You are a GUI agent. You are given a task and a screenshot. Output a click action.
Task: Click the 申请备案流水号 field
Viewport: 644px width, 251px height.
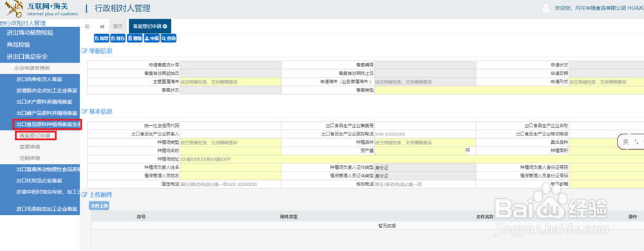point(231,65)
